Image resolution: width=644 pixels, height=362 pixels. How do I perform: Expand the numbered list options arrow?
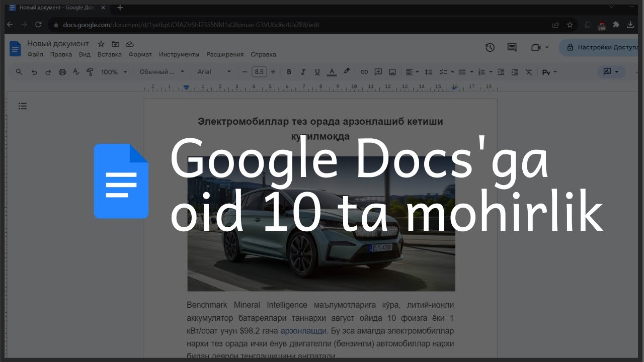pyautogui.click(x=491, y=72)
